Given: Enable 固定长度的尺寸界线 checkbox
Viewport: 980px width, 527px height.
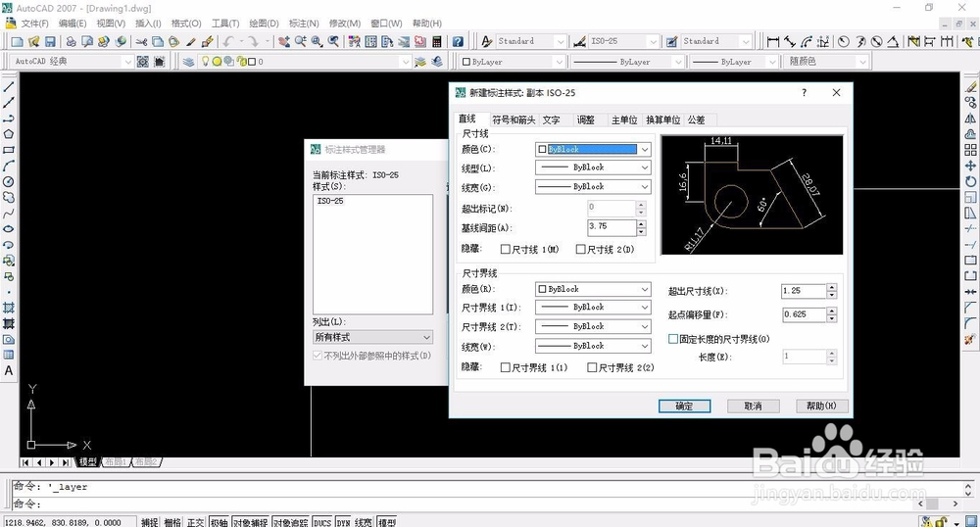Looking at the screenshot, I should click(673, 339).
